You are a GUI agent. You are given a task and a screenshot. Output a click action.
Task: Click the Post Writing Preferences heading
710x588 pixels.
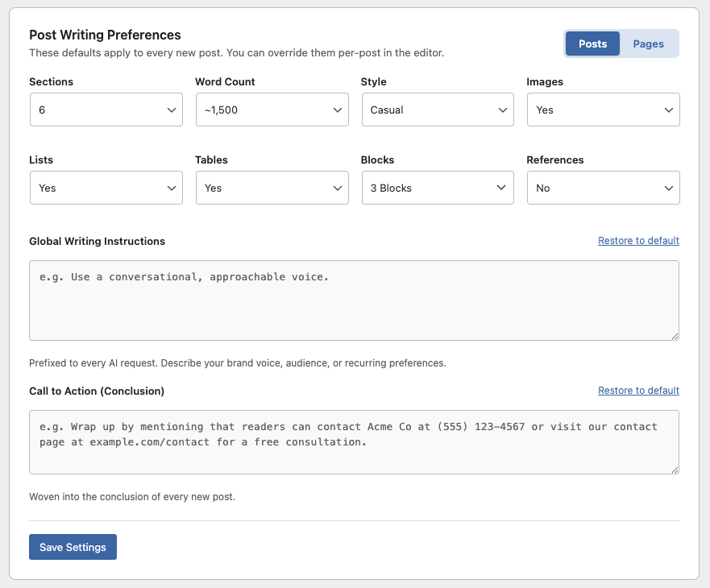[x=105, y=35]
